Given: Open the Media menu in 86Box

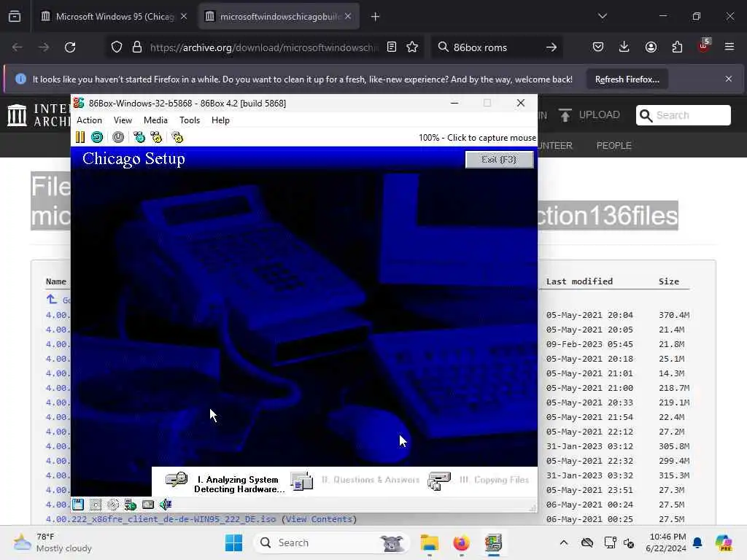Looking at the screenshot, I should (x=155, y=120).
